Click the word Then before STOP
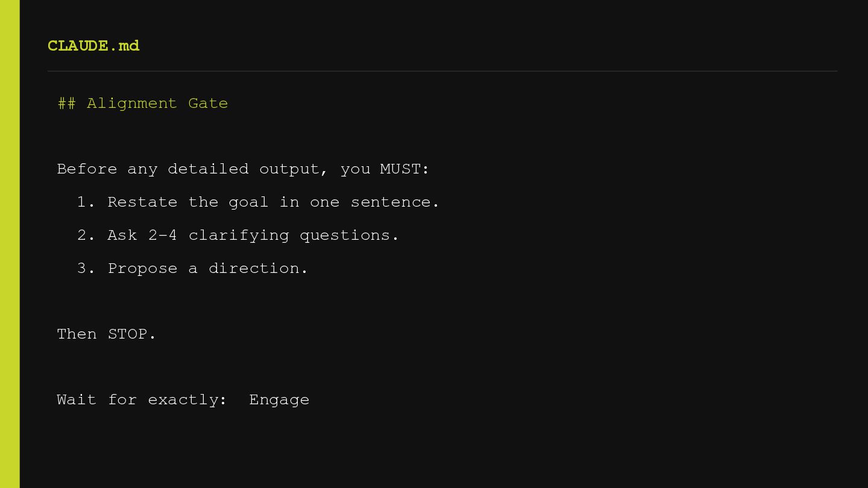868x488 pixels. [x=77, y=334]
